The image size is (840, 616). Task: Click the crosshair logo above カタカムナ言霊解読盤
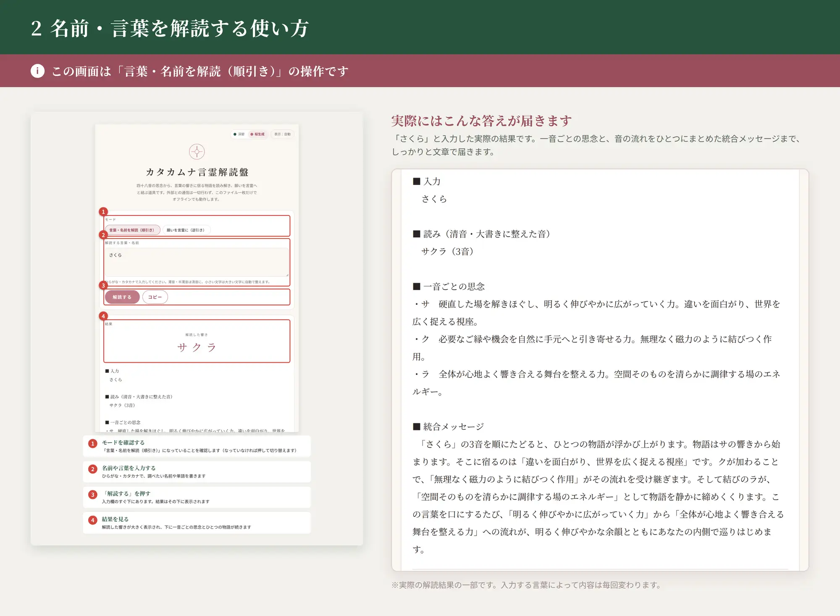[x=197, y=152]
